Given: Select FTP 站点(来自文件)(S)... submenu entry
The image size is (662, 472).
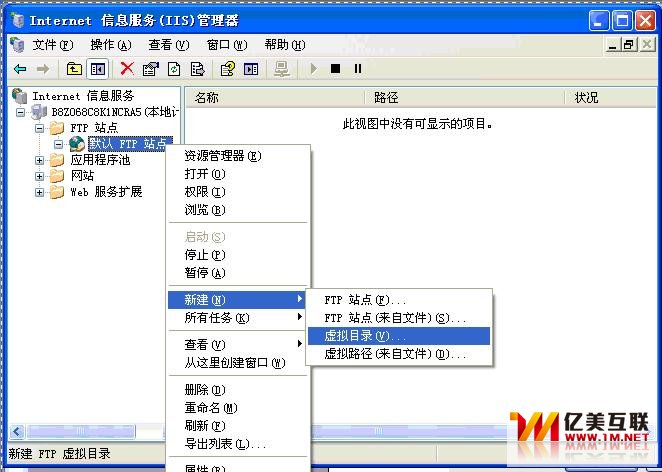Looking at the screenshot, I should point(399,318).
